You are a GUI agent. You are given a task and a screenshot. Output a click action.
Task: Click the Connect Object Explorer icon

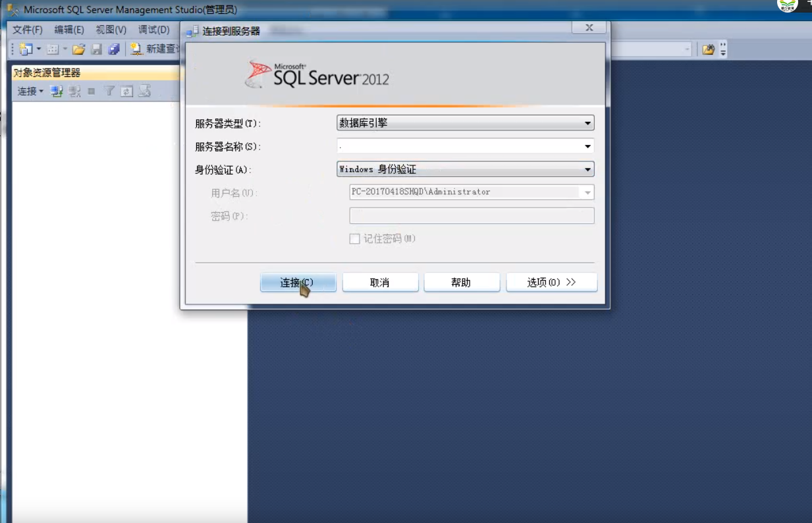coord(57,92)
